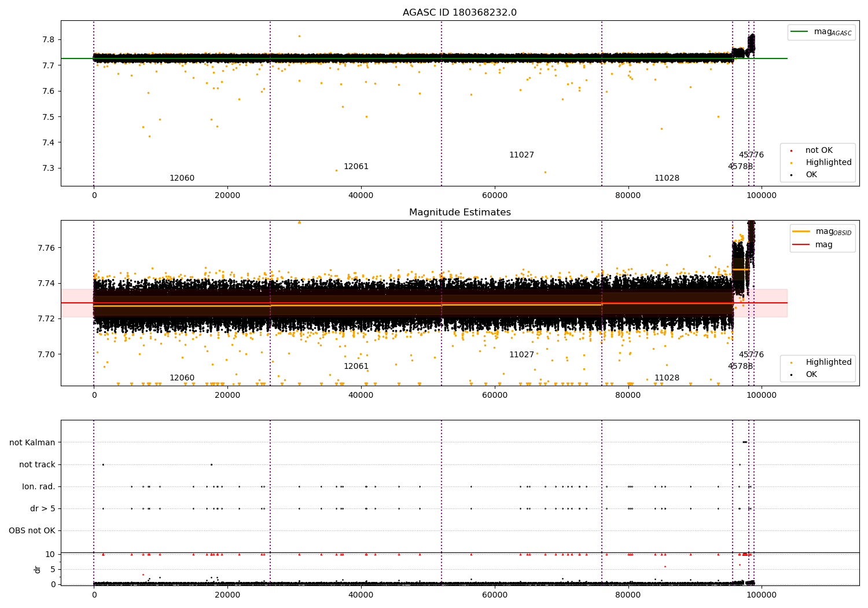The image size is (868, 608).
Task: Click obsid label 12060 in the Magnitude Estimates plot
Action: tap(182, 378)
